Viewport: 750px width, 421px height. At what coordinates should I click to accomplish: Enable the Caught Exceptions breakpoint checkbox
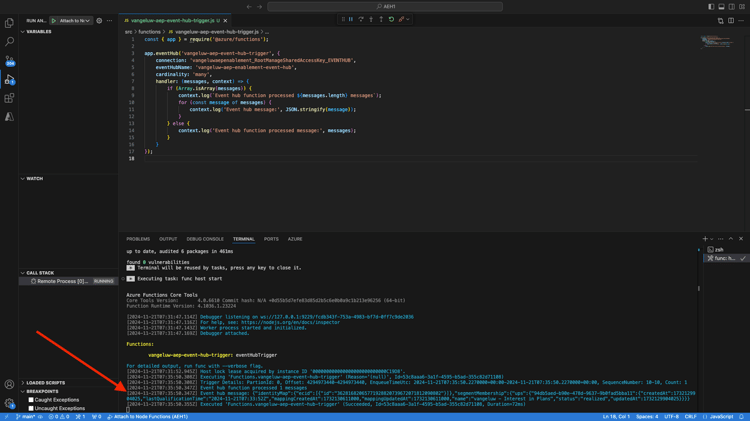[x=31, y=400]
